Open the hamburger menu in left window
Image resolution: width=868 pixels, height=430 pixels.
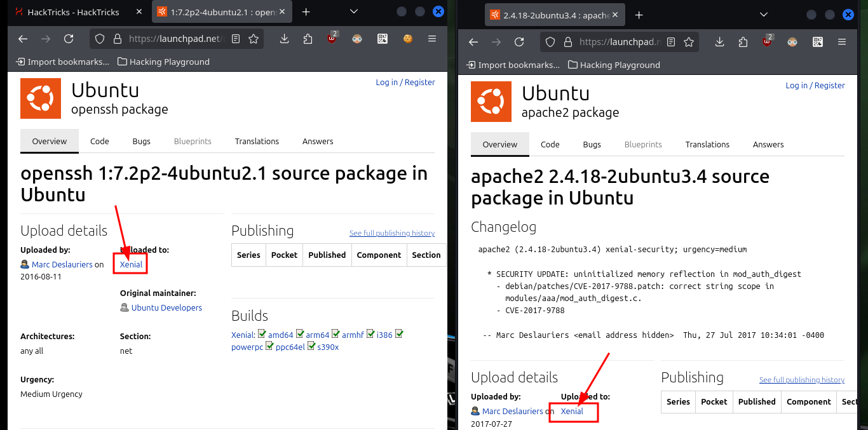432,39
